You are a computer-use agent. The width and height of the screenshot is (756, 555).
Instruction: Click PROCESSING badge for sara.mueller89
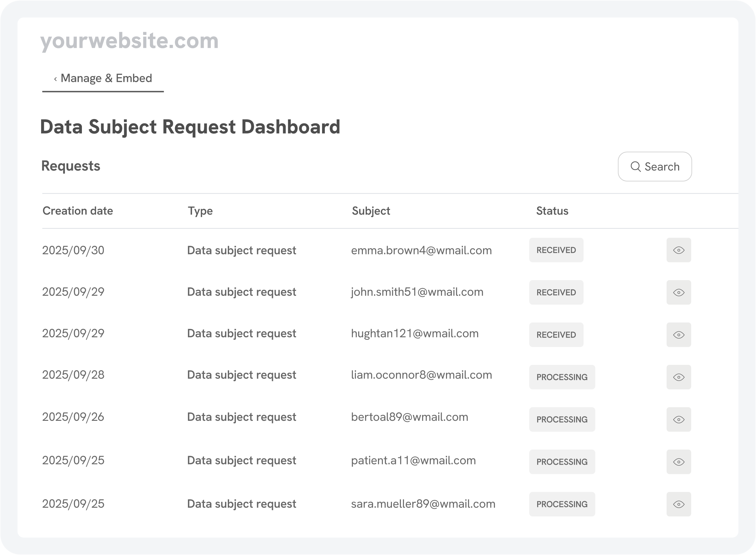(x=562, y=504)
